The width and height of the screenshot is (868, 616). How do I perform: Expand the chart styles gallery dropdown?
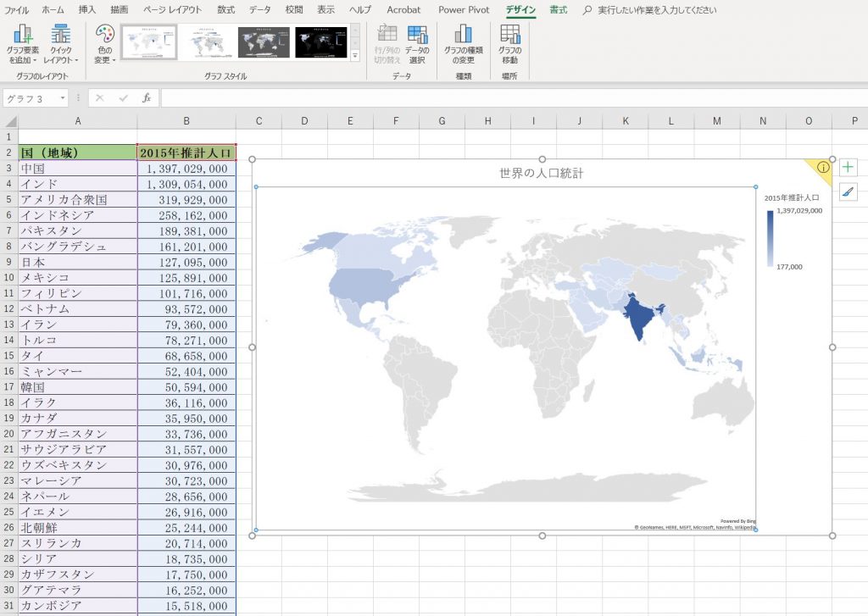click(355, 56)
